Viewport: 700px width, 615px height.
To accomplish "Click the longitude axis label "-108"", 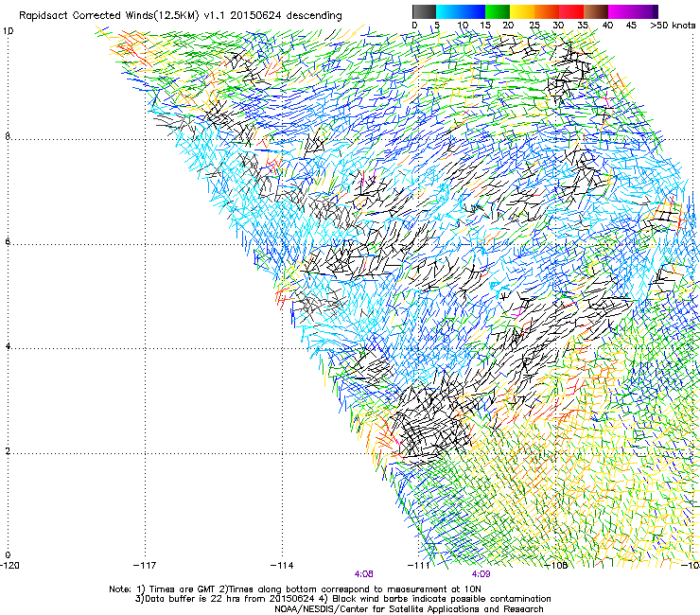I will coord(557,566).
